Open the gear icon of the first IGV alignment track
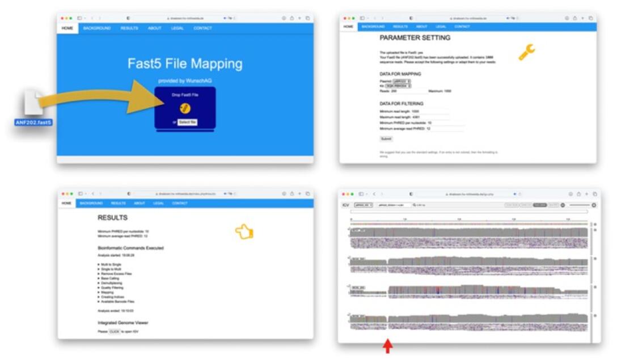This screenshot has width=617, height=364. (595, 230)
